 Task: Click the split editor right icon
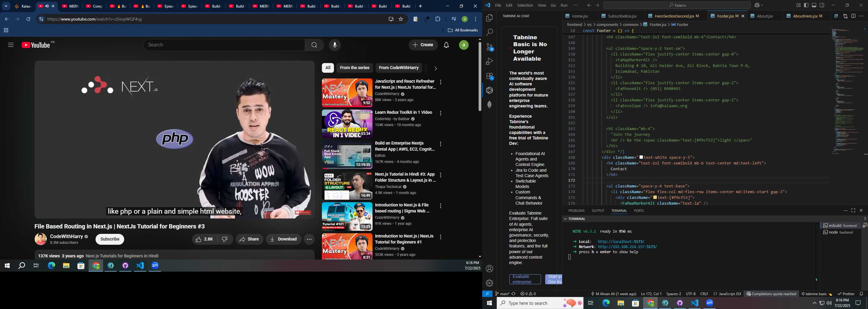853,16
